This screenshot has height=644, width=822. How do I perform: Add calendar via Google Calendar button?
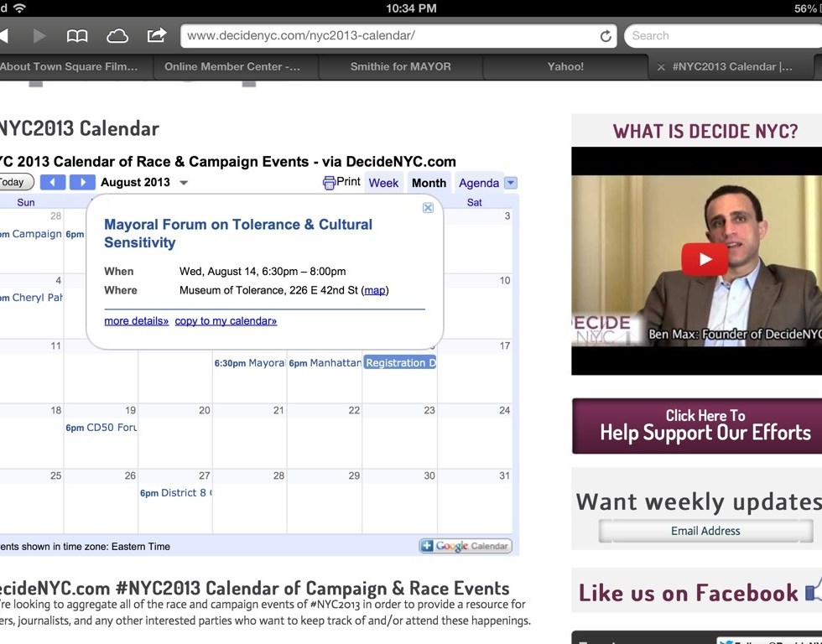point(466,546)
